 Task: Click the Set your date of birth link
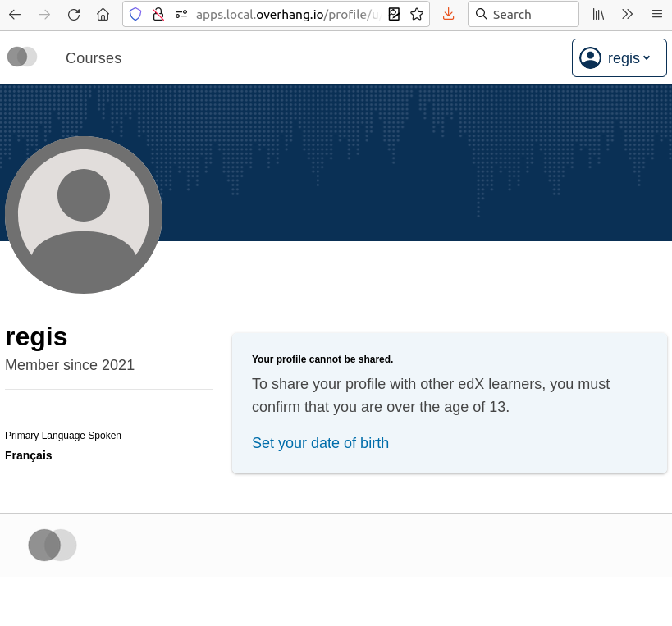click(320, 443)
